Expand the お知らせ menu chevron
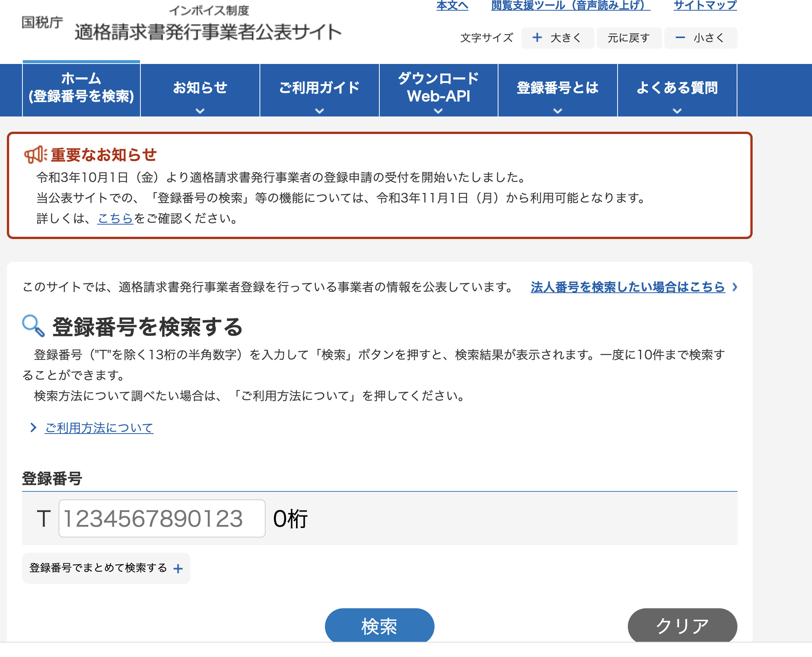The width and height of the screenshot is (812, 657). click(x=200, y=111)
